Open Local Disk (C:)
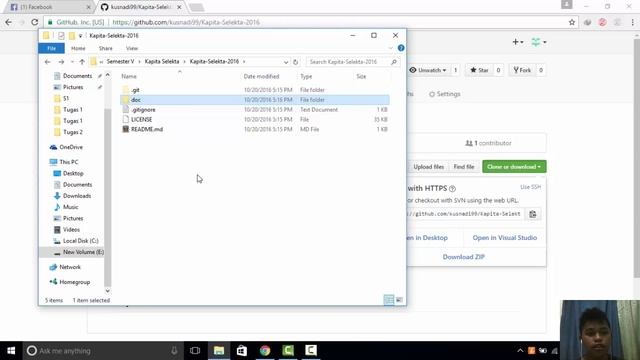 point(80,241)
